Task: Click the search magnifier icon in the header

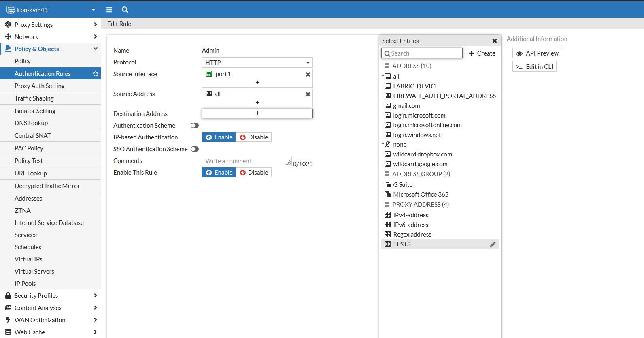Action: (x=125, y=10)
